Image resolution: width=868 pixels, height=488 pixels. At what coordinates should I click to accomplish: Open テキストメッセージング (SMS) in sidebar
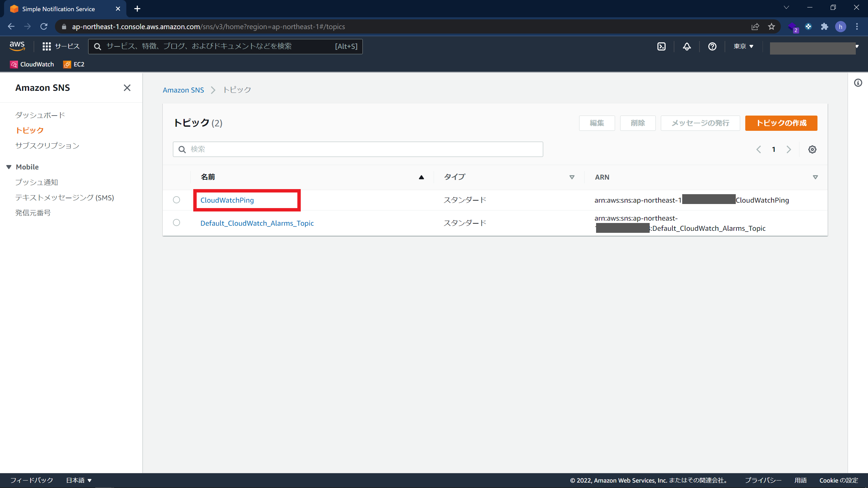[x=64, y=198]
